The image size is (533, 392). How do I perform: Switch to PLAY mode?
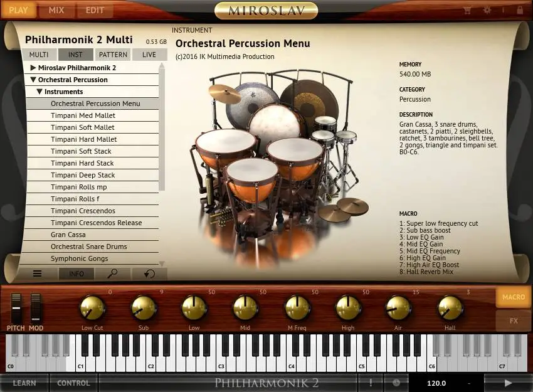pos(19,10)
